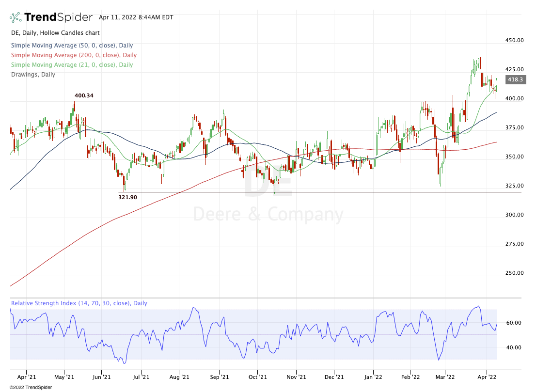Click the 450.00 price axis label
This screenshot has width=536, height=392.
pos(514,40)
